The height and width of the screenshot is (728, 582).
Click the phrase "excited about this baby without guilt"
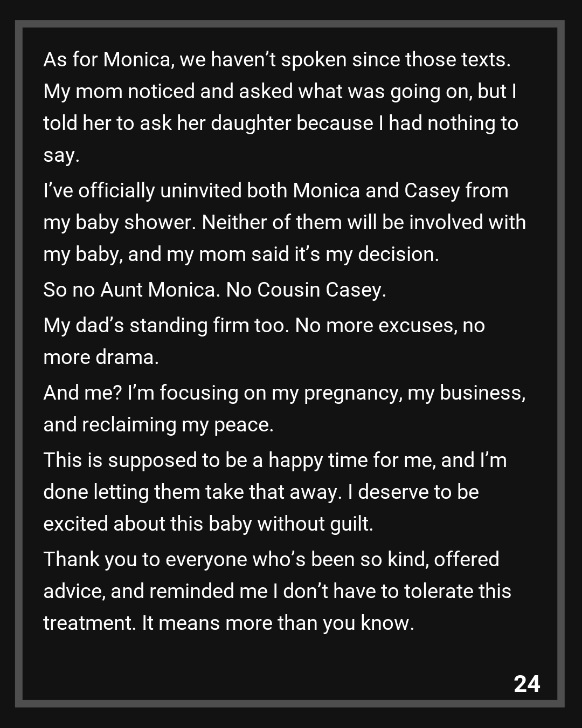tap(207, 524)
